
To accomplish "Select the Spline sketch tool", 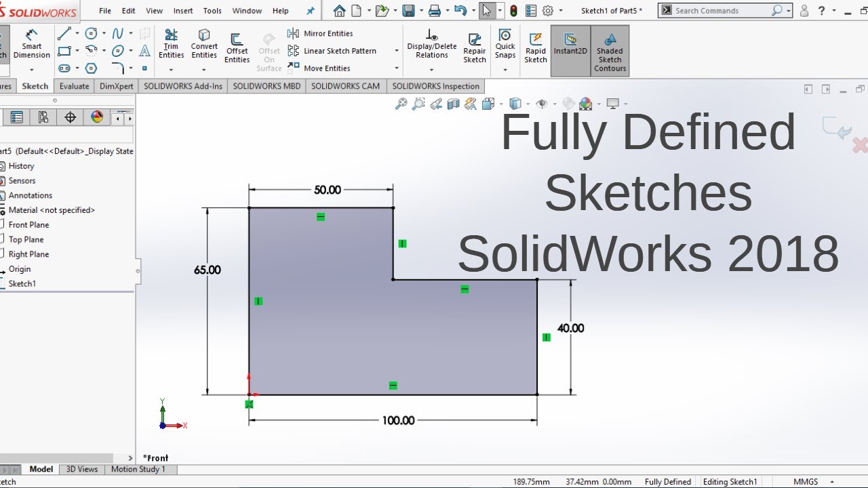I will tap(118, 33).
